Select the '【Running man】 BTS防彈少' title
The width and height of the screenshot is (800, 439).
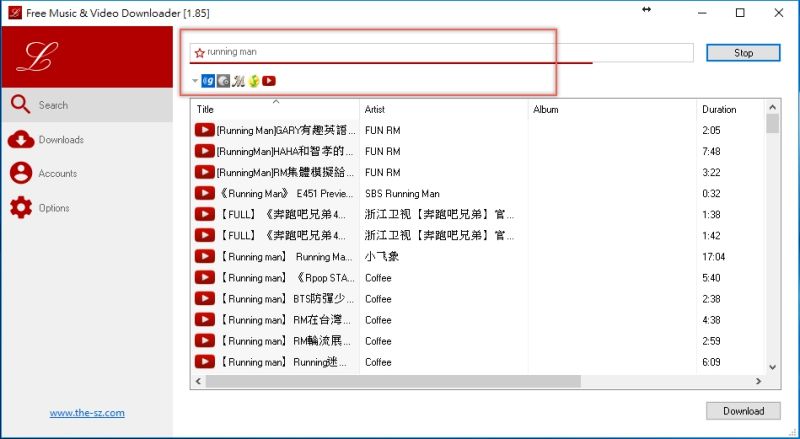(x=286, y=299)
